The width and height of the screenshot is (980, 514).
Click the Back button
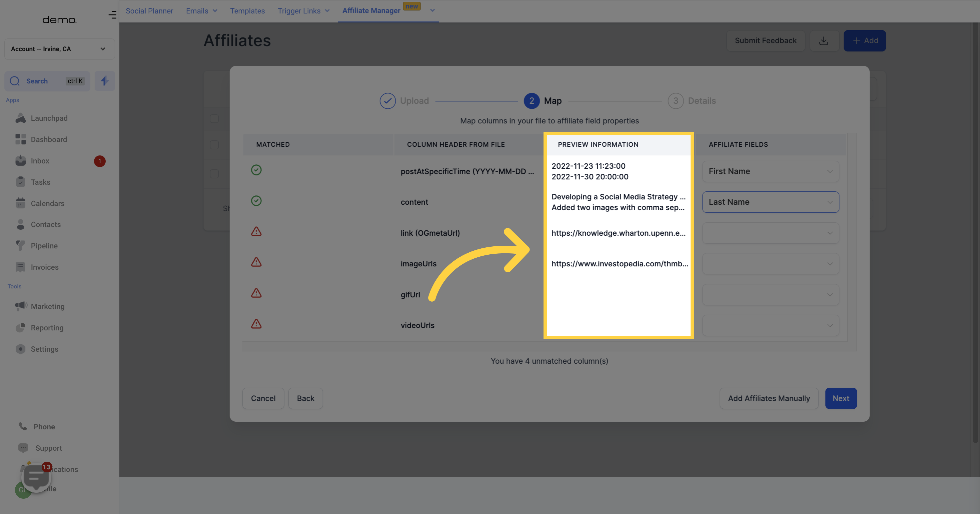click(x=305, y=398)
